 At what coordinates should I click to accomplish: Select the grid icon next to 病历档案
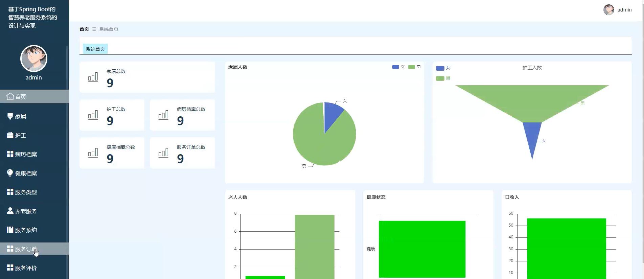point(10,154)
